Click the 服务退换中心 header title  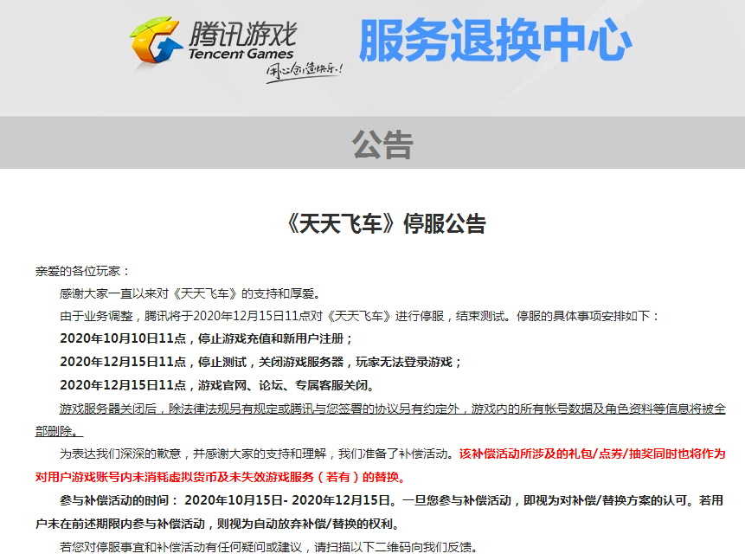point(495,40)
